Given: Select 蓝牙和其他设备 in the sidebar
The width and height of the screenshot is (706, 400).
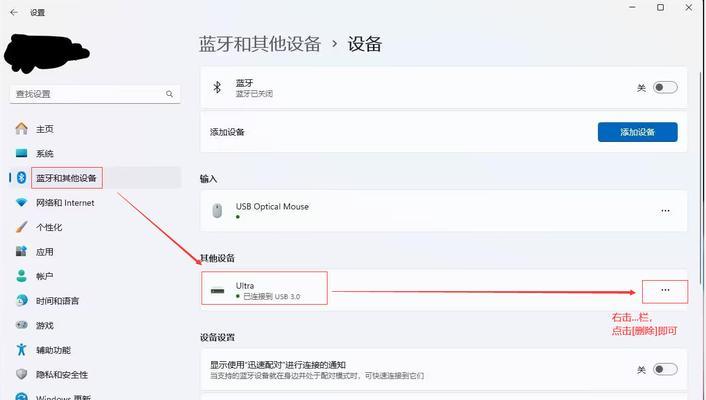Looking at the screenshot, I should (x=66, y=178).
